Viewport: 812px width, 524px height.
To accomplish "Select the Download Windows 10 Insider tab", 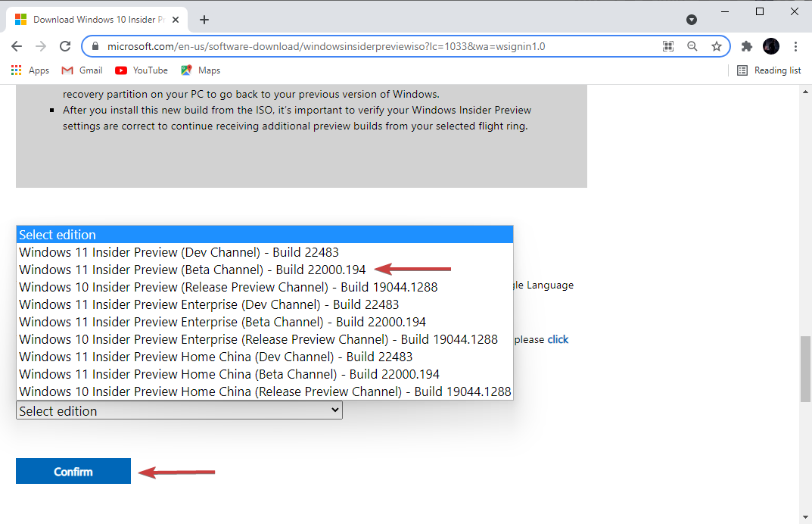I will [x=97, y=20].
